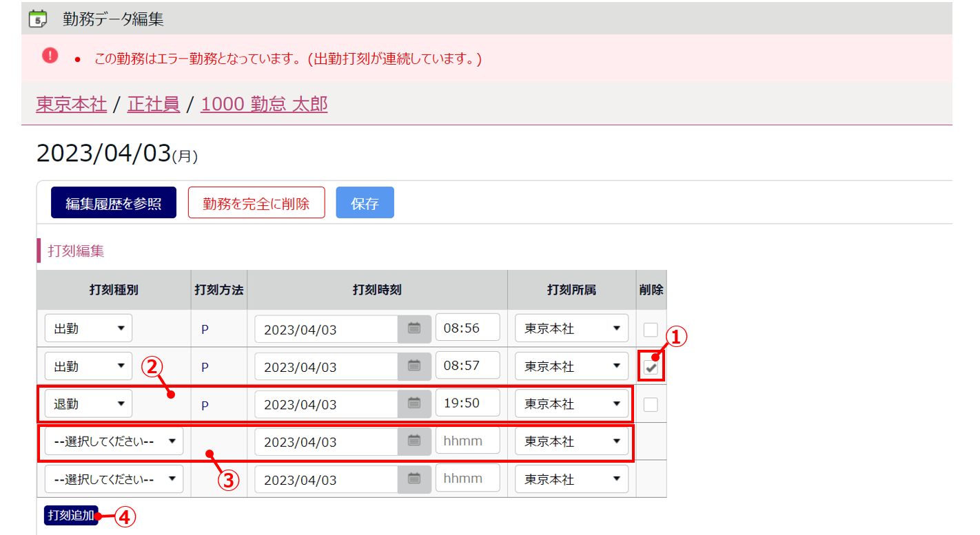The height and width of the screenshot is (535, 980).
Task: Click the P method value in 退勤 row
Action: click(205, 405)
